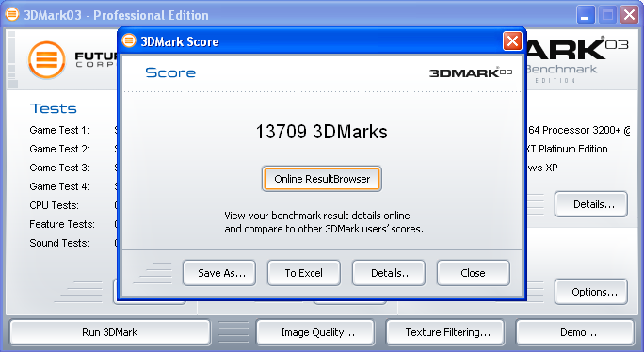This screenshot has width=644, height=352.
Task: Close the 3DMark Score dialog
Action: coord(512,41)
